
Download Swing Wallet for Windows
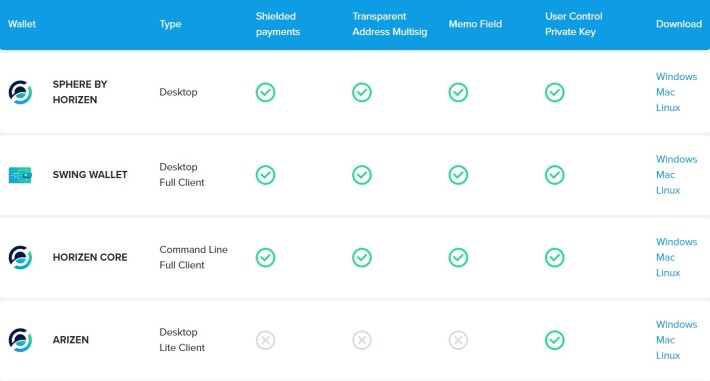pyautogui.click(x=676, y=159)
